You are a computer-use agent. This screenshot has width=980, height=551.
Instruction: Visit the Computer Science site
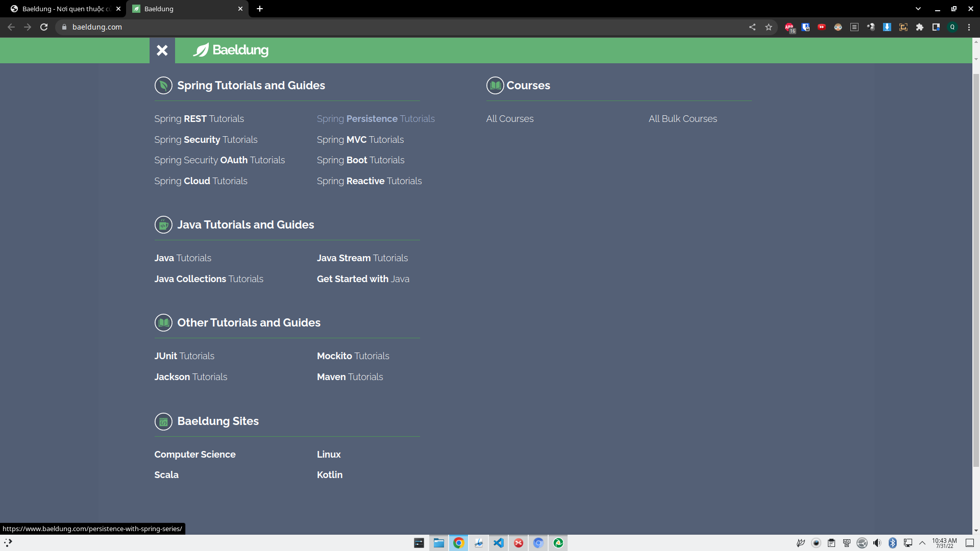[195, 455]
